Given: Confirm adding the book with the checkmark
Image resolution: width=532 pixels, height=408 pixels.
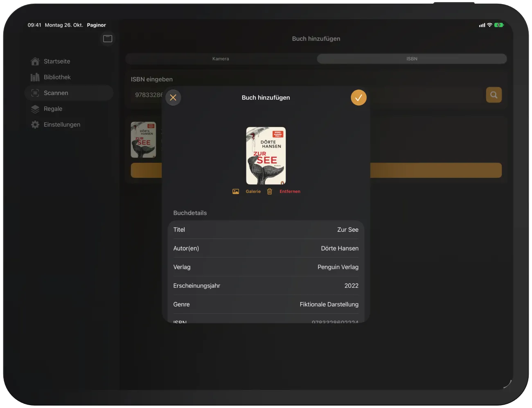Looking at the screenshot, I should 358,98.
